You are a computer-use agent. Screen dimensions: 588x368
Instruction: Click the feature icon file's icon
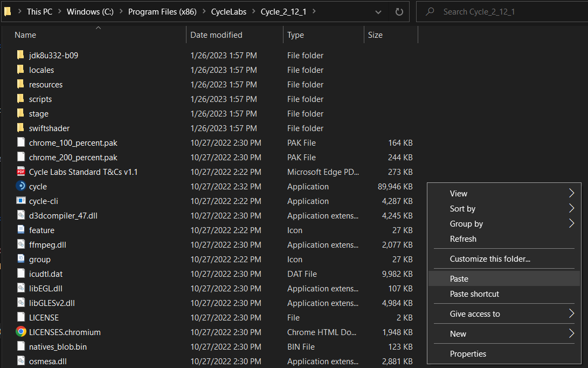21,230
